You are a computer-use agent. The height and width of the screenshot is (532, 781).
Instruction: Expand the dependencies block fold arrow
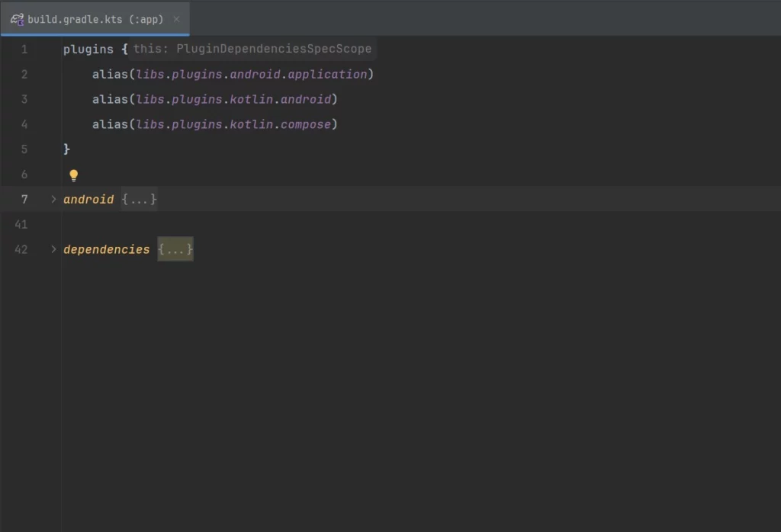pyautogui.click(x=53, y=249)
